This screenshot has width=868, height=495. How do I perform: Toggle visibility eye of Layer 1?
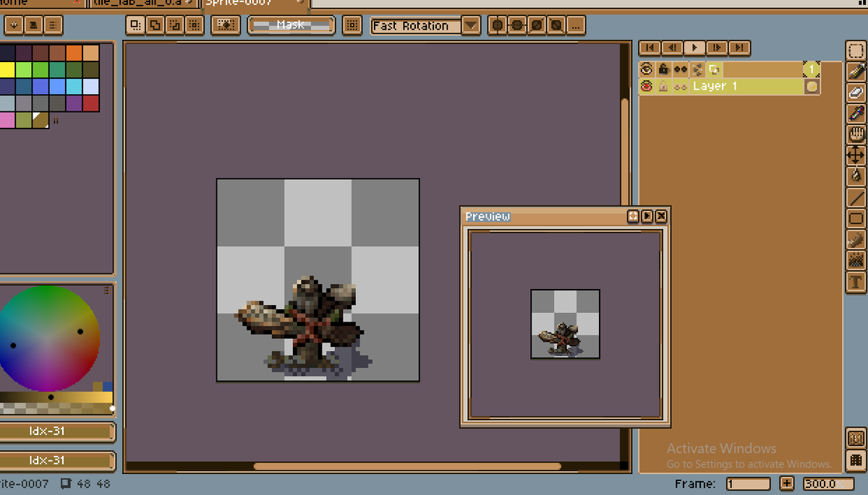(x=647, y=87)
